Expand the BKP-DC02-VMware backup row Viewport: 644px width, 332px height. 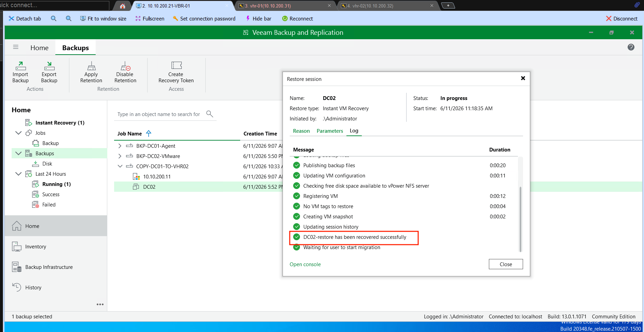(120, 156)
